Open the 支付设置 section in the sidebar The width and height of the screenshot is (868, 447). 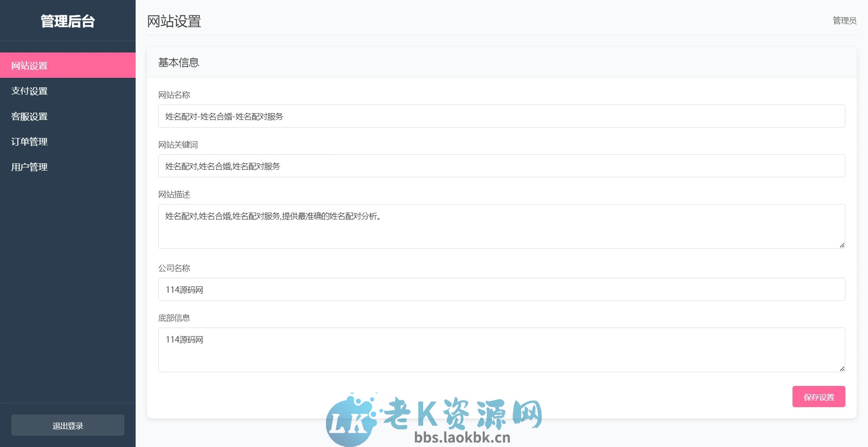coord(30,90)
